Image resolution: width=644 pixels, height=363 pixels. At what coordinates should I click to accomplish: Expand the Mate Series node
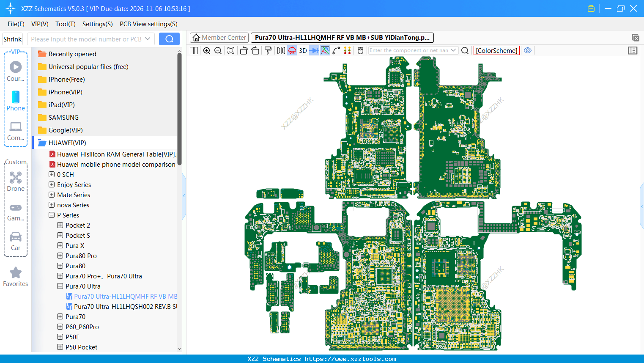click(x=52, y=195)
